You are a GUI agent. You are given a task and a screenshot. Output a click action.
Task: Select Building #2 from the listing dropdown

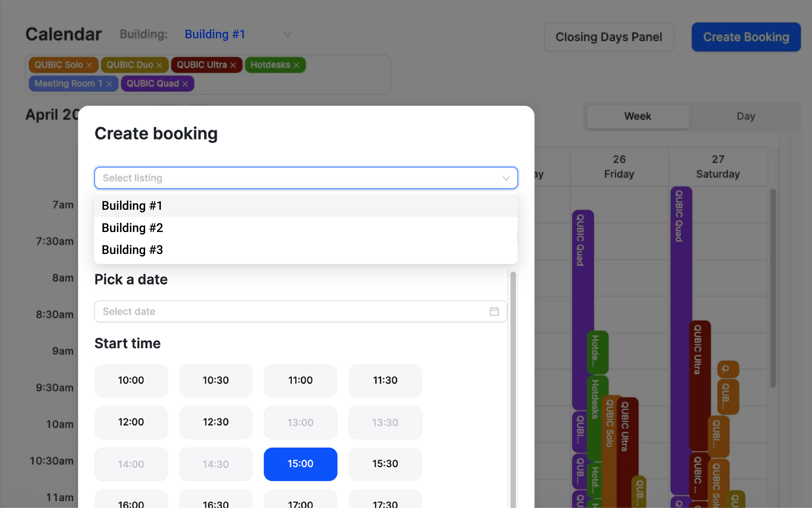[x=132, y=228]
